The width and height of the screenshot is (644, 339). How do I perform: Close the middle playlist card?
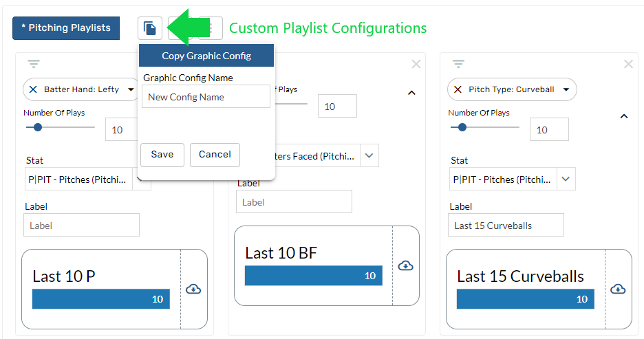(x=416, y=64)
